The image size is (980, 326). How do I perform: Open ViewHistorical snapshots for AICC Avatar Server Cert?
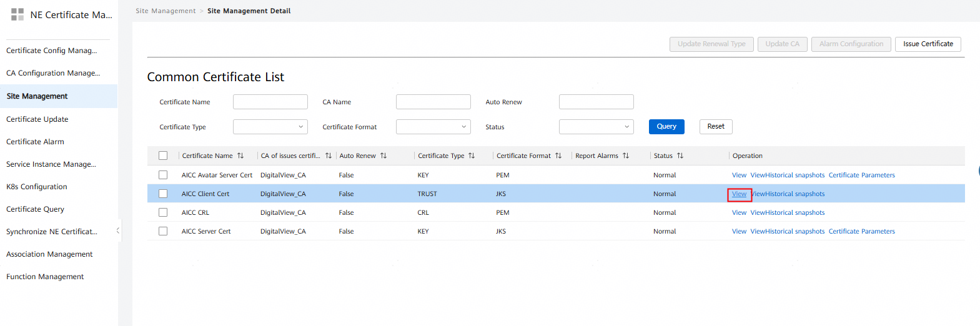click(x=787, y=175)
